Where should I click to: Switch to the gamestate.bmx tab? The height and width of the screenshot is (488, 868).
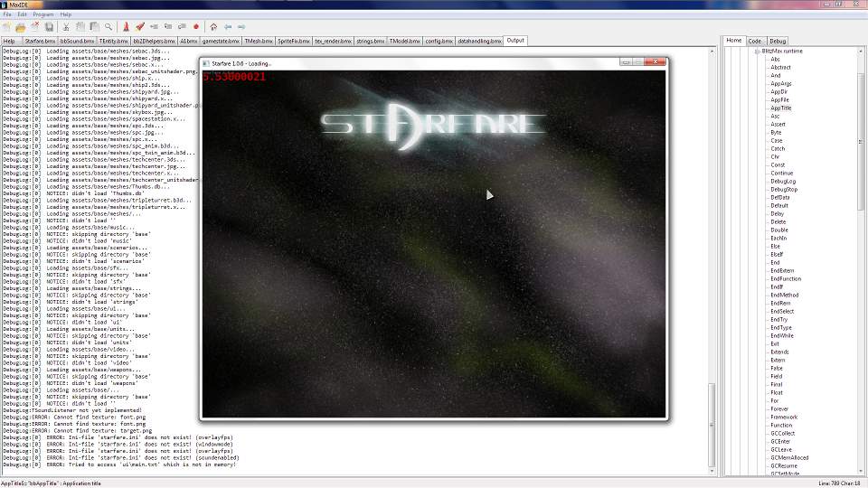221,41
